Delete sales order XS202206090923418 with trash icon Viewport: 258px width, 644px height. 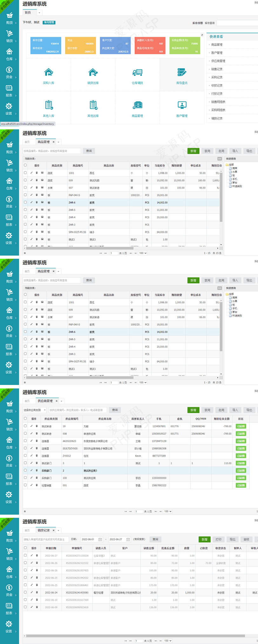(37, 607)
